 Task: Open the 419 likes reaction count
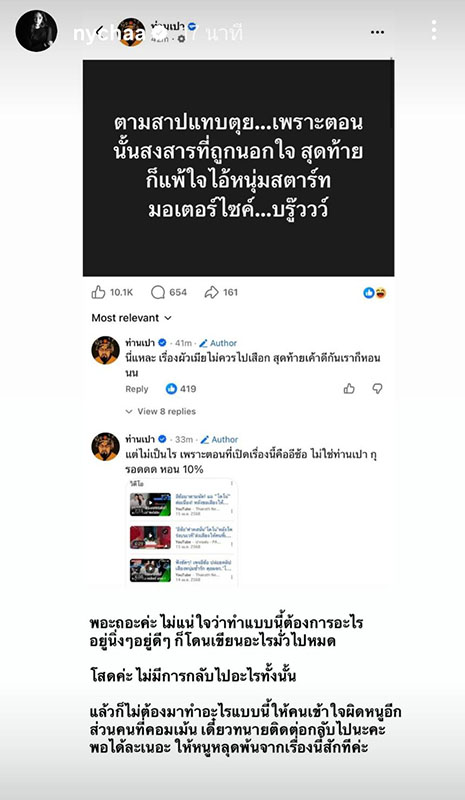point(181,389)
